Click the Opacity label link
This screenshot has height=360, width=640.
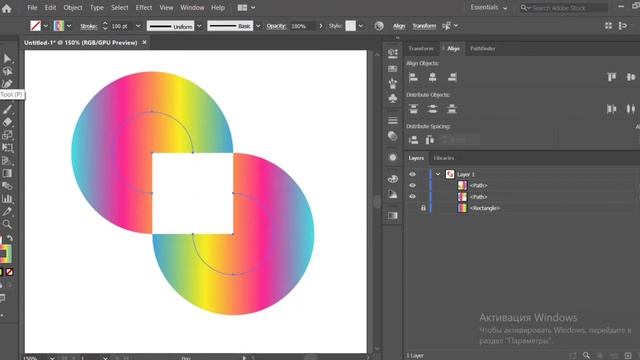276,26
